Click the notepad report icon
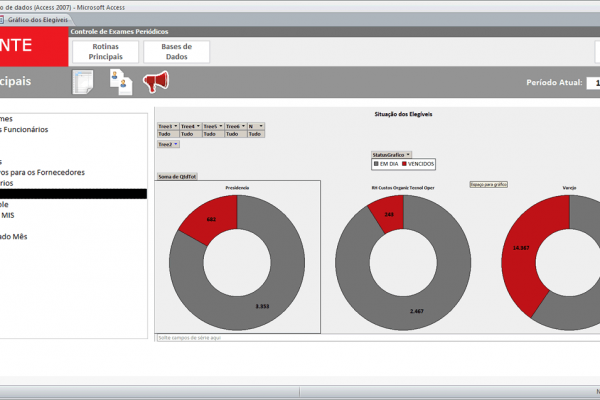 point(82,83)
